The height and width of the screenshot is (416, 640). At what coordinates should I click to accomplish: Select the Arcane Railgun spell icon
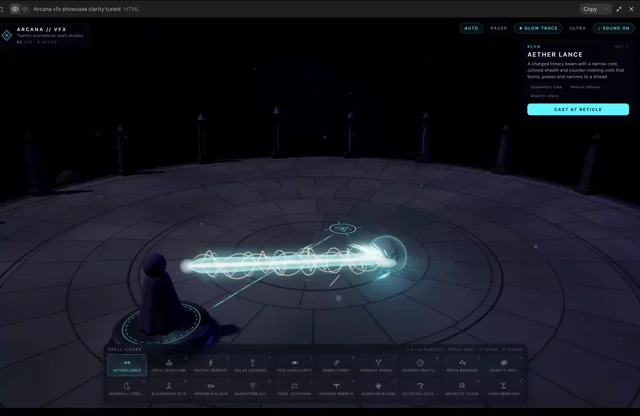click(x=211, y=388)
